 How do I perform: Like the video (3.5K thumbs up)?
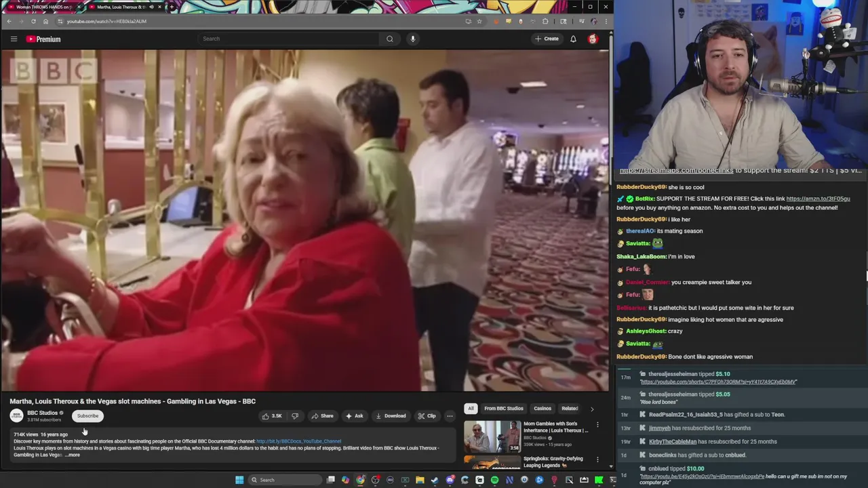pos(272,416)
